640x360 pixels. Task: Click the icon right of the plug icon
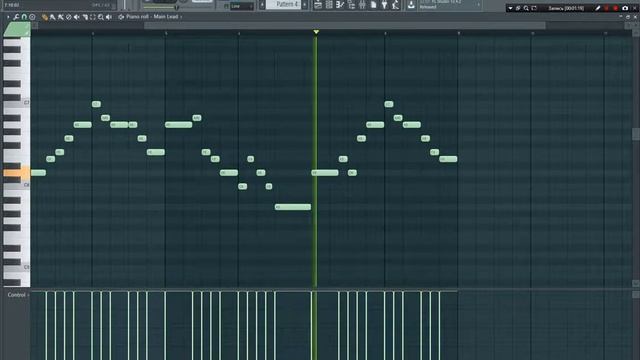click(x=395, y=5)
